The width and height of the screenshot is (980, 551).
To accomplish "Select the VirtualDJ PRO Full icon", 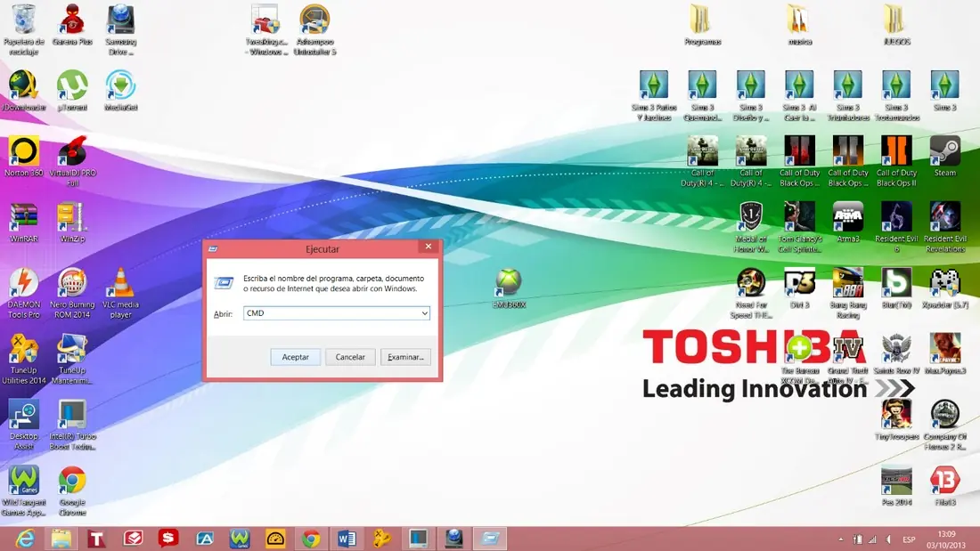I will (x=72, y=160).
